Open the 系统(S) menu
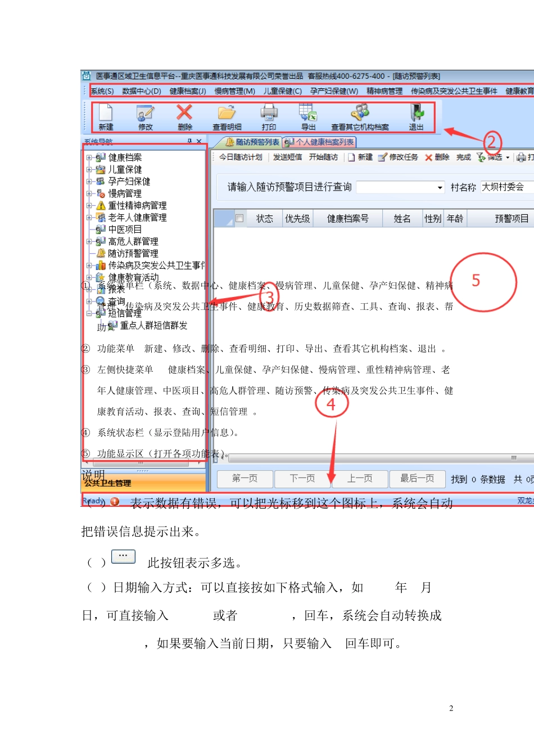This screenshot has width=534, height=756. click(102, 91)
